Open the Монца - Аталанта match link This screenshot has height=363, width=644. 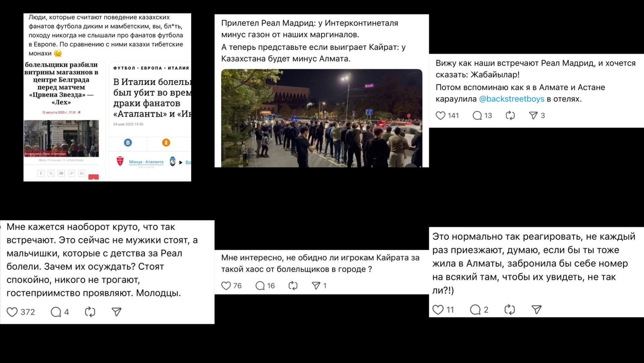coord(146,162)
